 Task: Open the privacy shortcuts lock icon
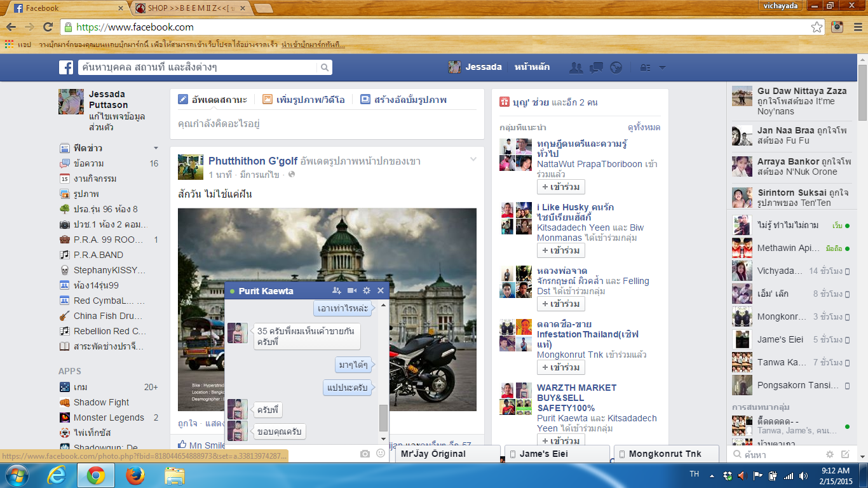(644, 67)
